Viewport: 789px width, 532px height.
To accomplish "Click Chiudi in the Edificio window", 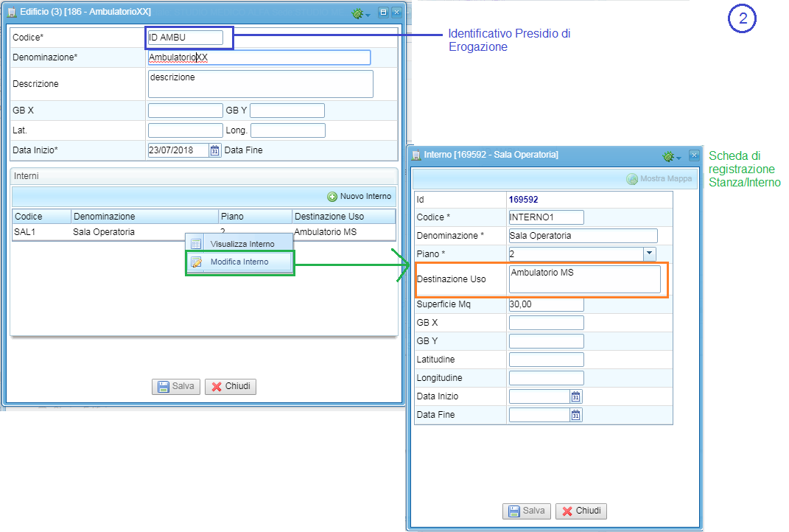I will coord(231,386).
